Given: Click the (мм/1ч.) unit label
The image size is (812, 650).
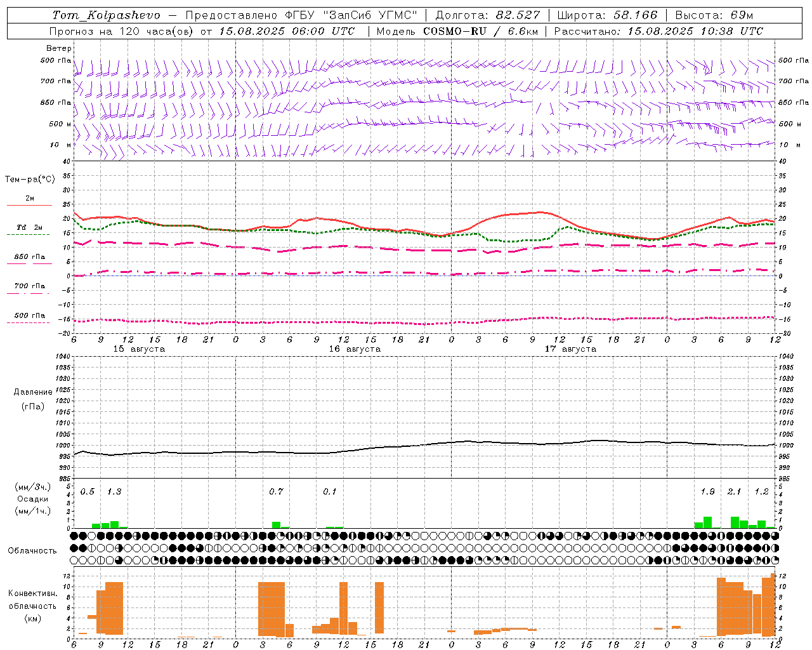Looking at the screenshot, I should (x=33, y=511).
